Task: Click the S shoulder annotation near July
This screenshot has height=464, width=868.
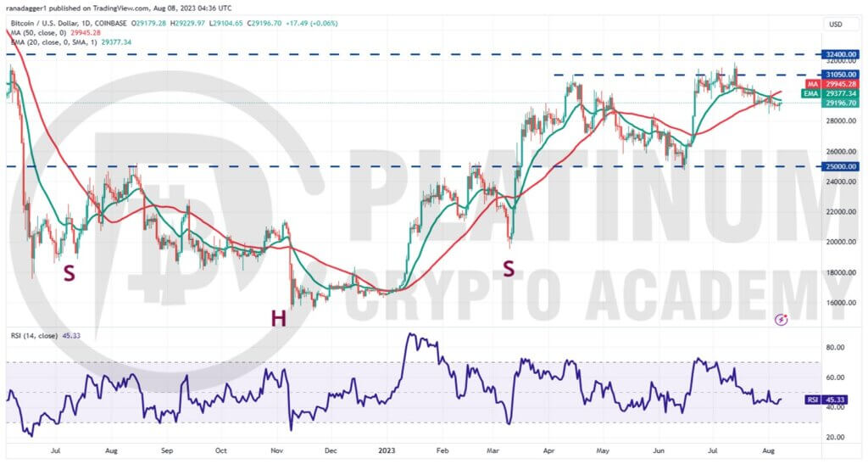Action: (69, 272)
